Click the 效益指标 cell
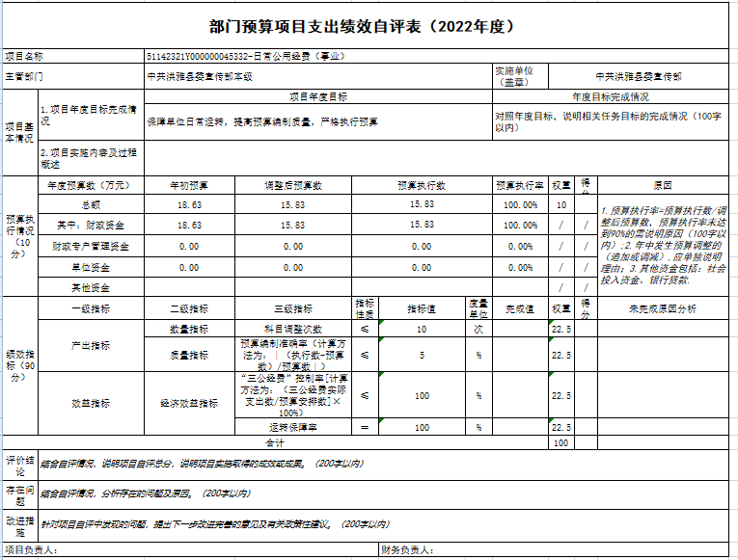 (x=91, y=404)
